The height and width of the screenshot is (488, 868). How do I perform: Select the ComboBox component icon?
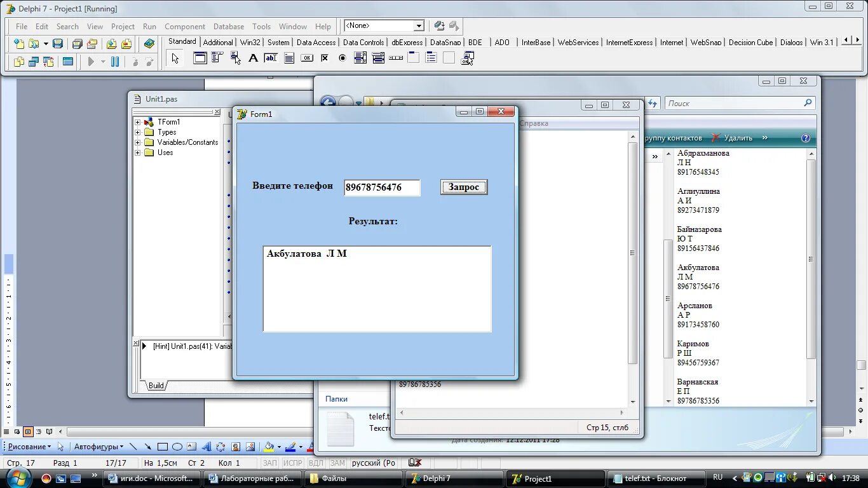[378, 58]
